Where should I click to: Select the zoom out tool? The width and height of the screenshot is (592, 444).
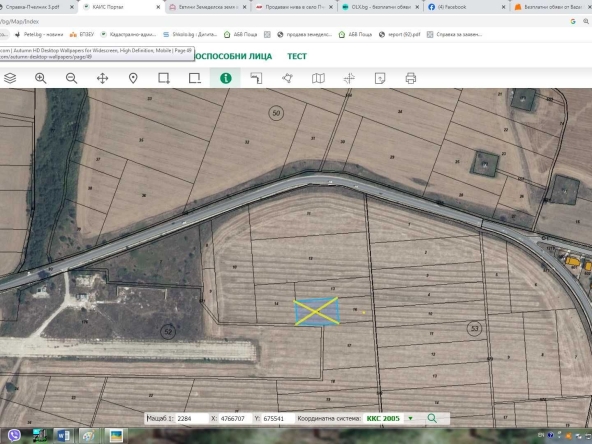coord(71,78)
